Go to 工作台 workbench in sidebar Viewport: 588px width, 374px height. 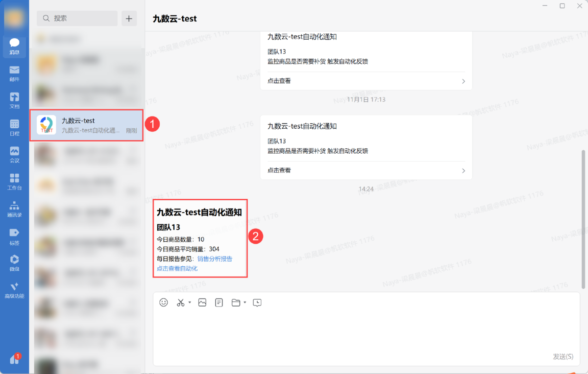[14, 181]
